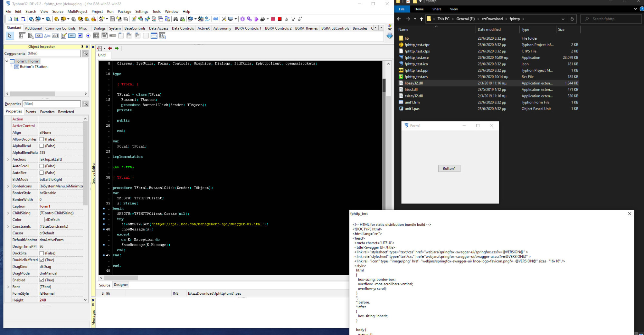Toggle DockSite property checkbox
This screenshot has height=335, width=644.
pyautogui.click(x=42, y=253)
